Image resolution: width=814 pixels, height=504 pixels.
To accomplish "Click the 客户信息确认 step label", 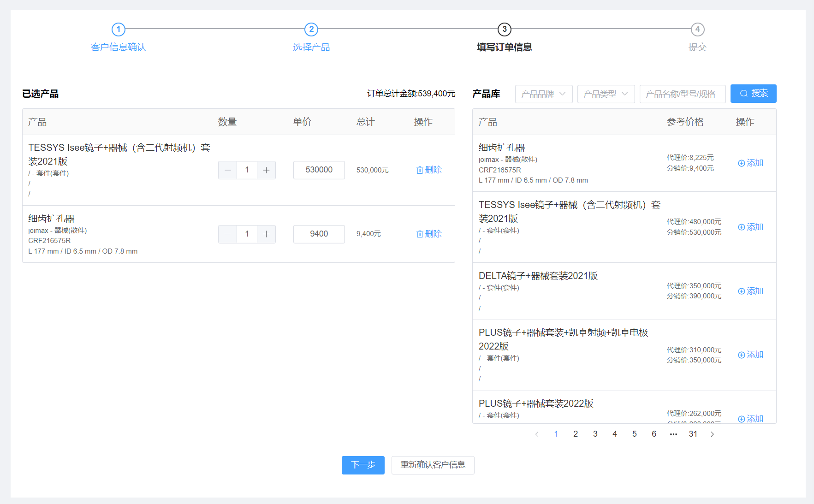I will tap(119, 47).
